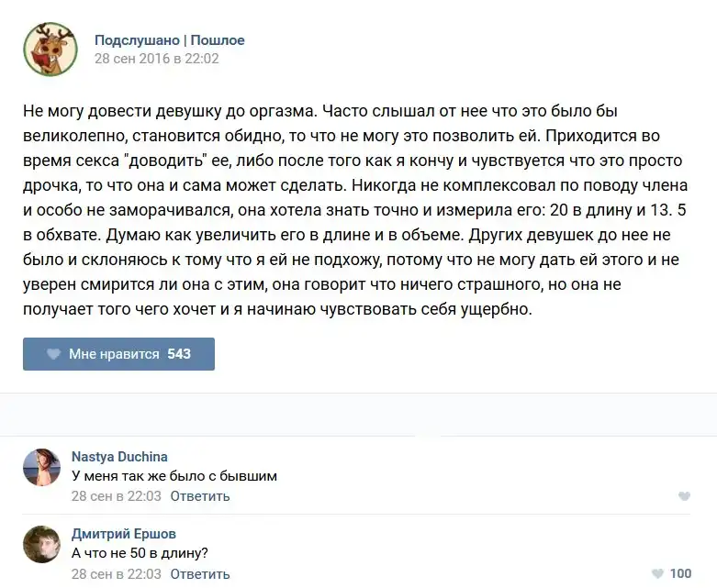Image resolution: width=717 pixels, height=588 pixels.
Task: Open the timestamp of Nastya Duchina's comment
Action: (x=117, y=496)
